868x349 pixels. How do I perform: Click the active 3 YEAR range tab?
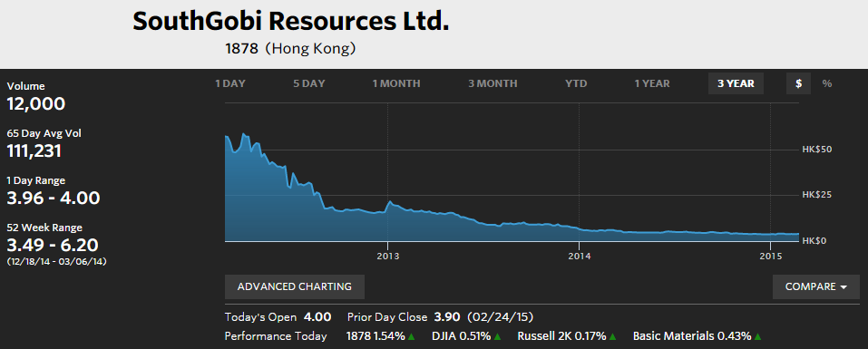coord(736,83)
